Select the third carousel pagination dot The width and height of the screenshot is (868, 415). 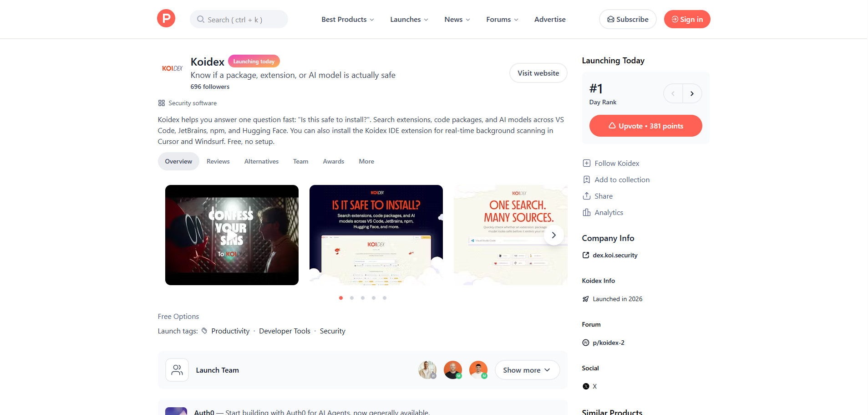[x=363, y=298]
